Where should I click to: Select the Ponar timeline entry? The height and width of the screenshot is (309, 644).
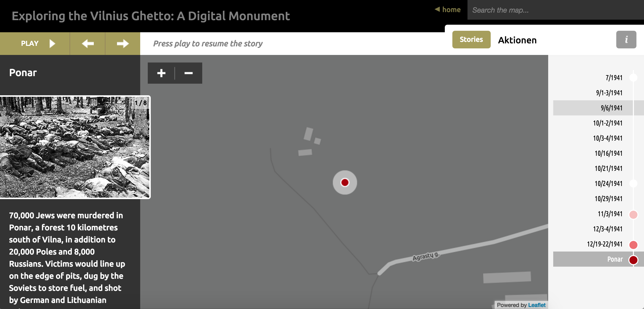(x=615, y=259)
